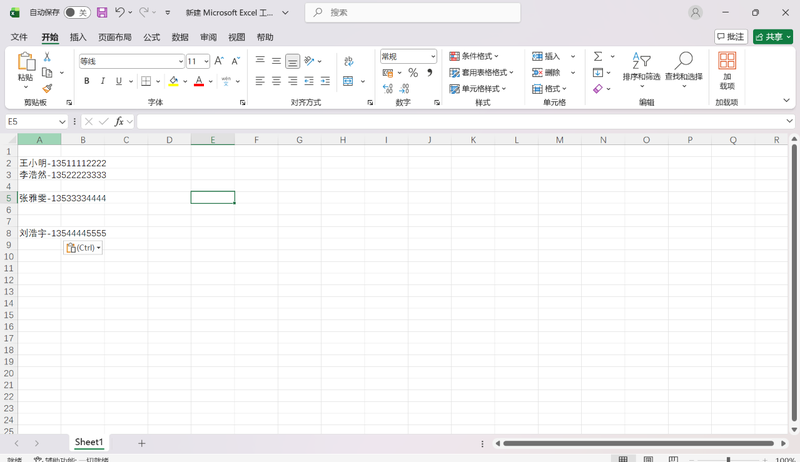Apply percent style format
Screen dimensions: 800x462
click(413, 73)
